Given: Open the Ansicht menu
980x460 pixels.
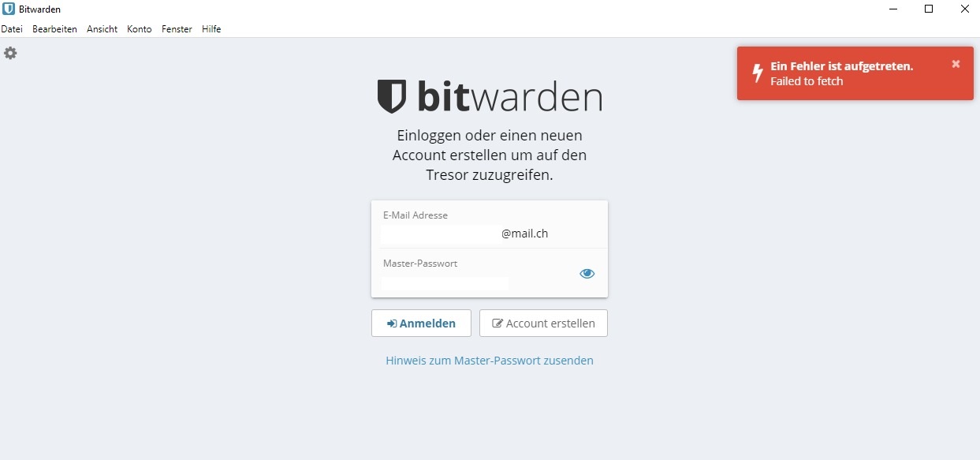Looking at the screenshot, I should click(x=102, y=29).
